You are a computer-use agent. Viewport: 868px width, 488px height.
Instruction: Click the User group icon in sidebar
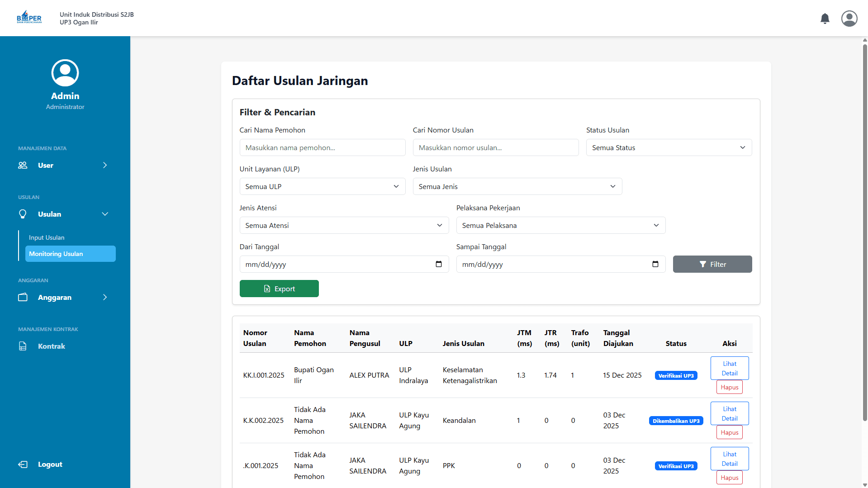[x=23, y=166]
